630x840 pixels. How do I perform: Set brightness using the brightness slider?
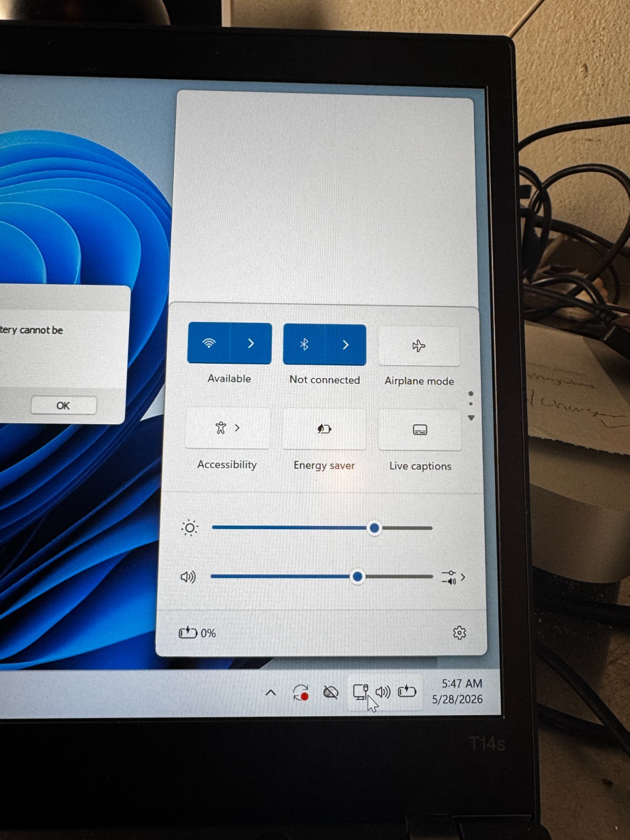click(322, 528)
